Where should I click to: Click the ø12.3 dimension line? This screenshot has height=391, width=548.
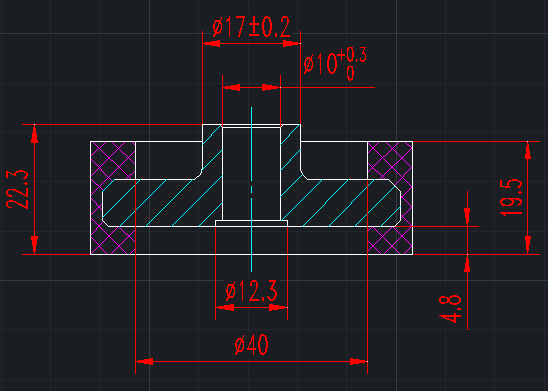coord(251,307)
